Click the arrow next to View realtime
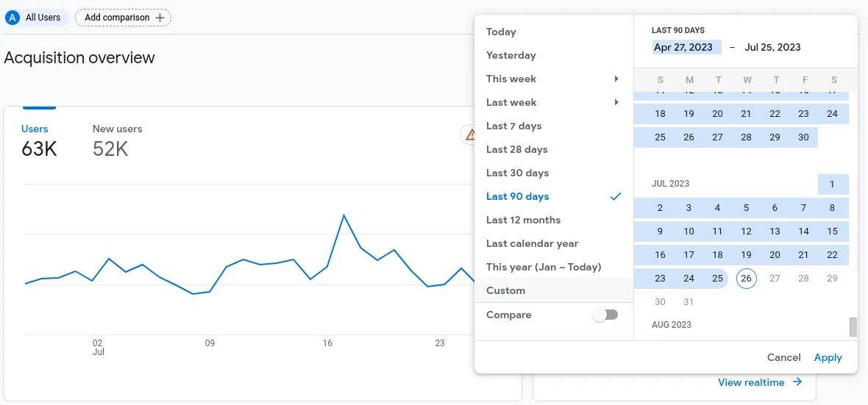 coord(798,382)
